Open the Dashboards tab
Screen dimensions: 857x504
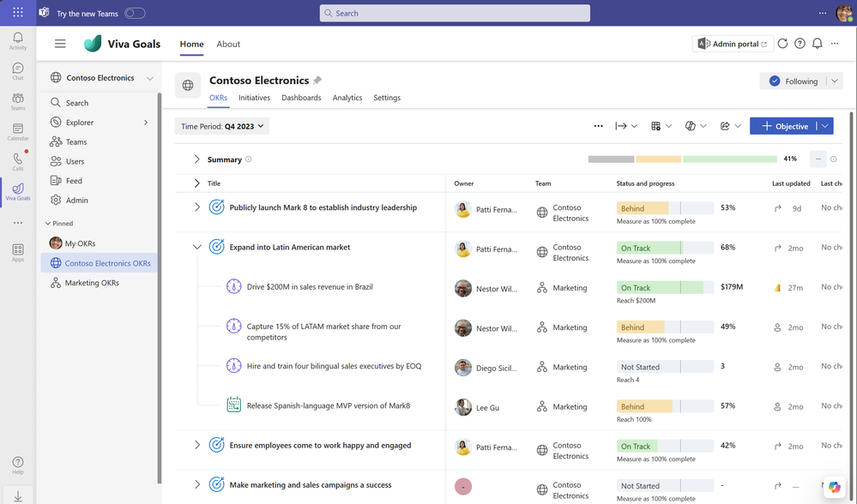coord(301,98)
